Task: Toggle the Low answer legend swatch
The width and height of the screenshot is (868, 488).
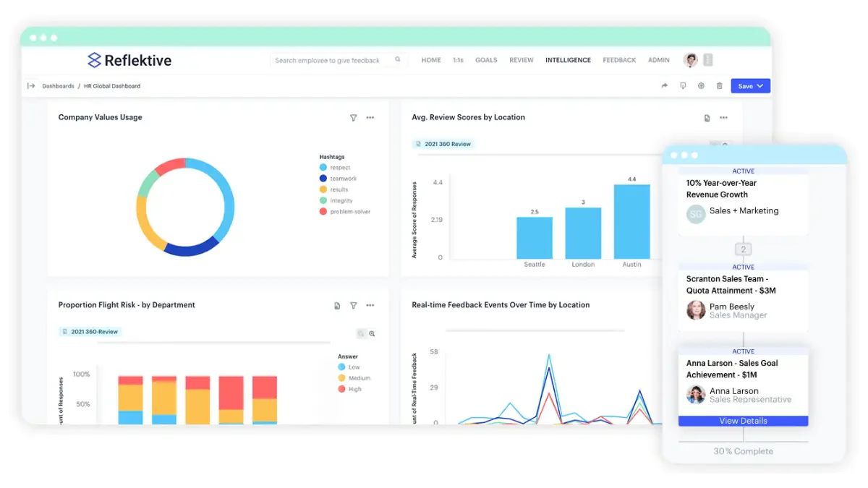Action: (341, 367)
